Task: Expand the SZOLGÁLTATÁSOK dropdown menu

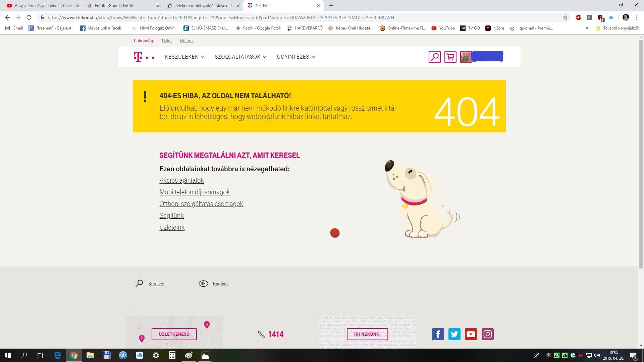Action: click(240, 57)
